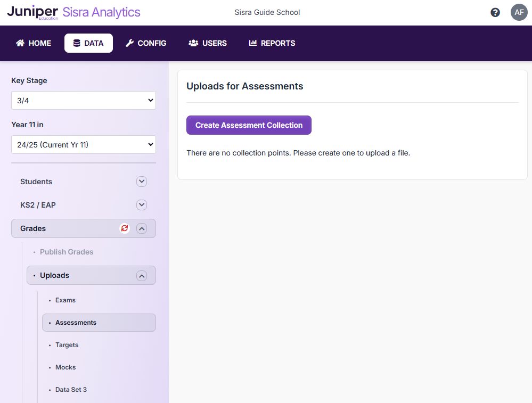Open the Mocks upload page

pyautogui.click(x=65, y=367)
